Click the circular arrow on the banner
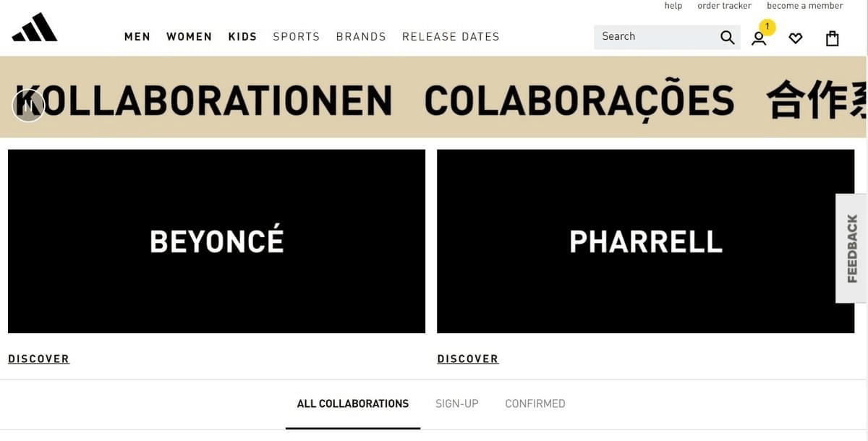This screenshot has height=441, width=868. (x=28, y=105)
